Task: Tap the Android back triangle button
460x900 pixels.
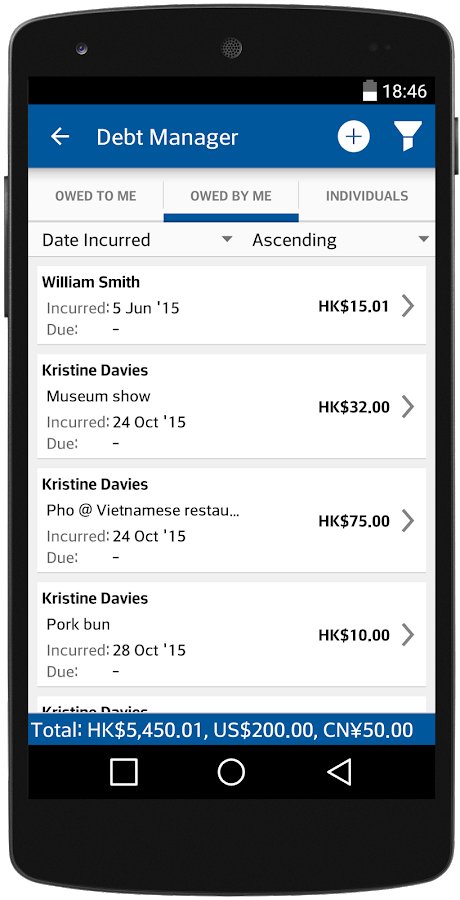Action: coord(339,771)
